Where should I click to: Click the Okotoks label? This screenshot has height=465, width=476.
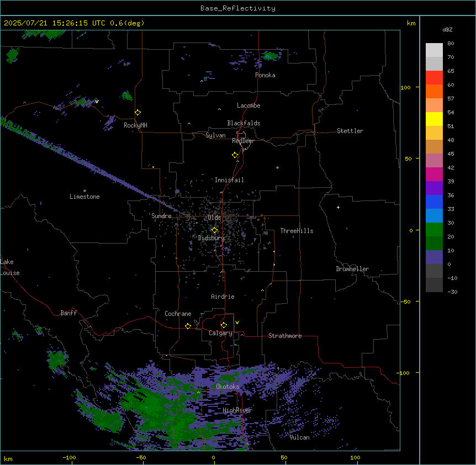[228, 387]
